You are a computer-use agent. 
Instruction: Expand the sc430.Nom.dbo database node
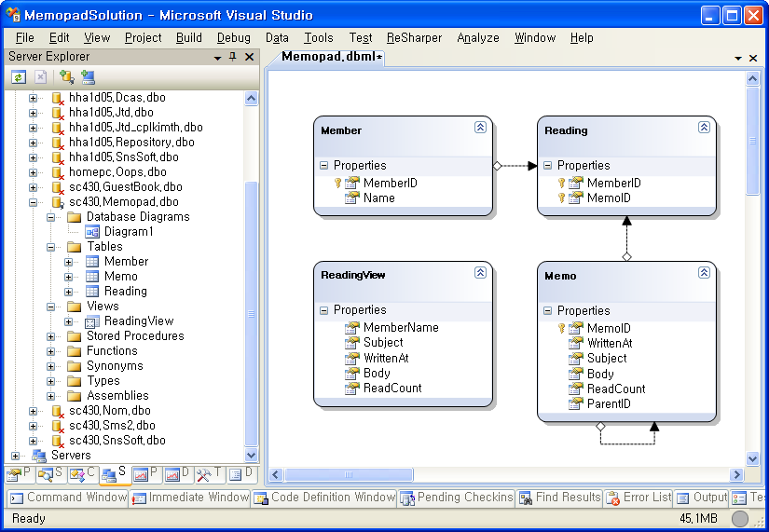click(33, 411)
